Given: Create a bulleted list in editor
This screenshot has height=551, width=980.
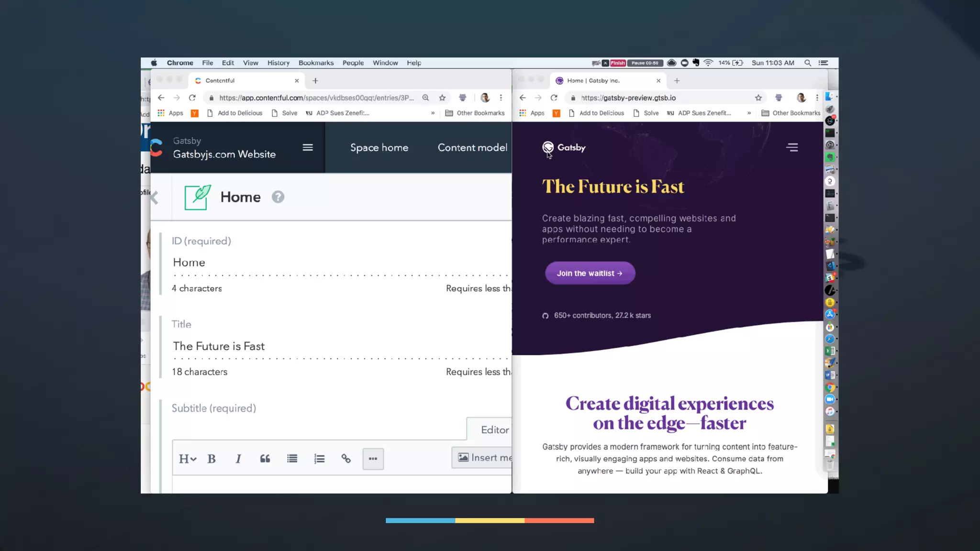Looking at the screenshot, I should point(292,459).
